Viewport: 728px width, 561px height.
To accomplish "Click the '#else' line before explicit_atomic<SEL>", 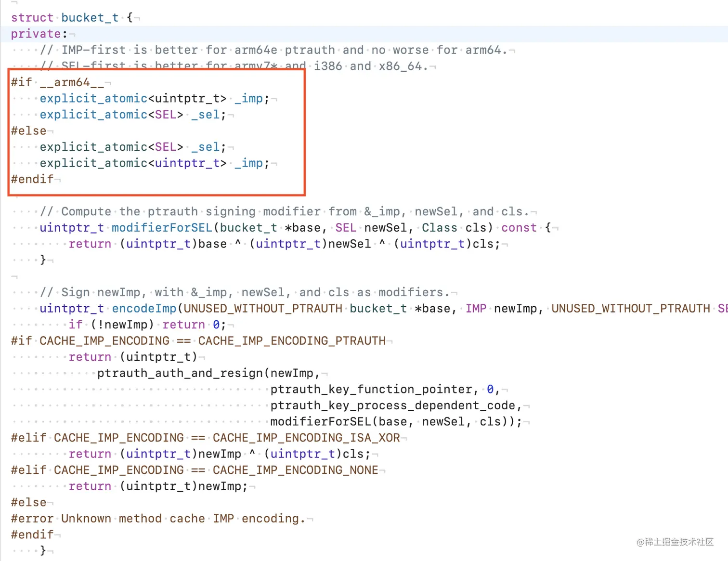I will [x=29, y=130].
